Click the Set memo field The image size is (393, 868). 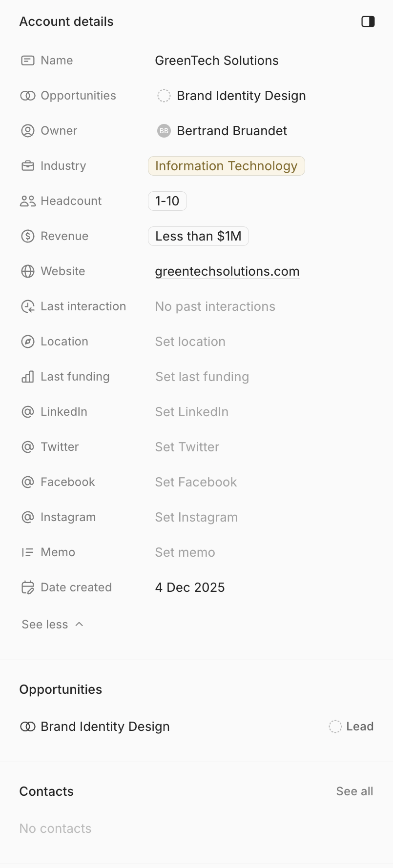point(185,552)
